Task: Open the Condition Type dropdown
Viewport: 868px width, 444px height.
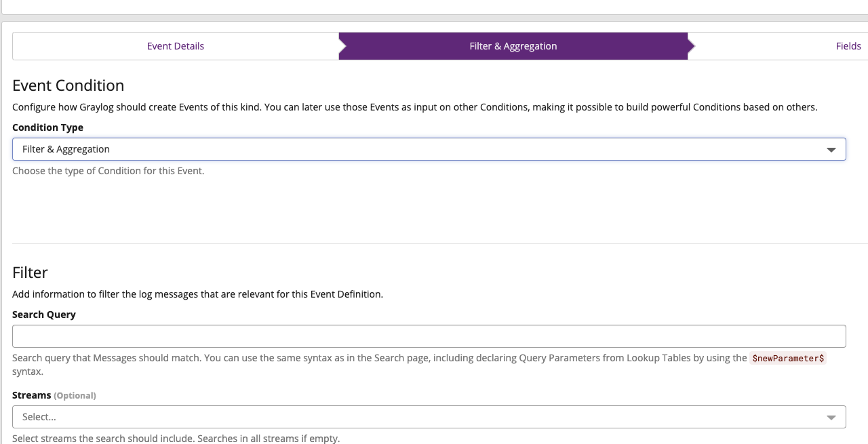Action: (x=429, y=149)
